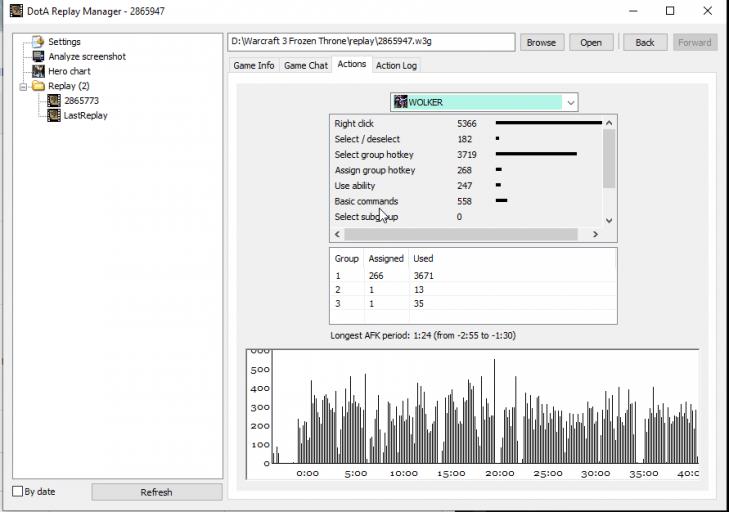Viewport: 729px width, 512px height.
Task: Click the vertical scrollbar thumb of actions list
Action: coord(609,159)
